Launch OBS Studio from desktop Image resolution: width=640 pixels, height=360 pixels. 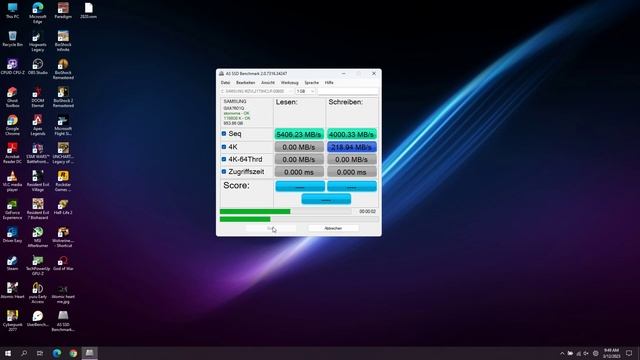click(38, 67)
